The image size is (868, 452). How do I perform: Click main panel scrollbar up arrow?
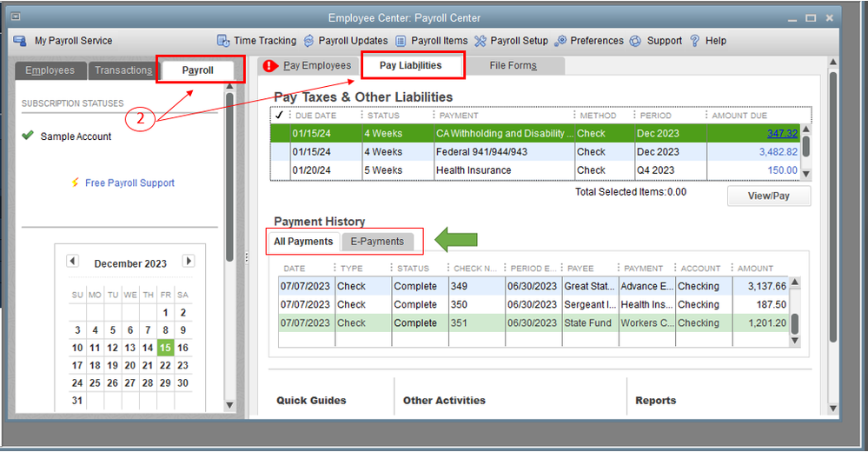point(833,62)
